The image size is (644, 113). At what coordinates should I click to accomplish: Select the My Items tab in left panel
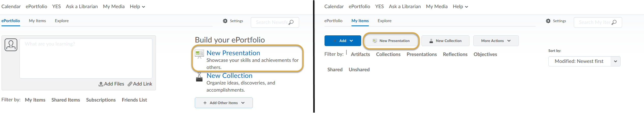point(37,21)
